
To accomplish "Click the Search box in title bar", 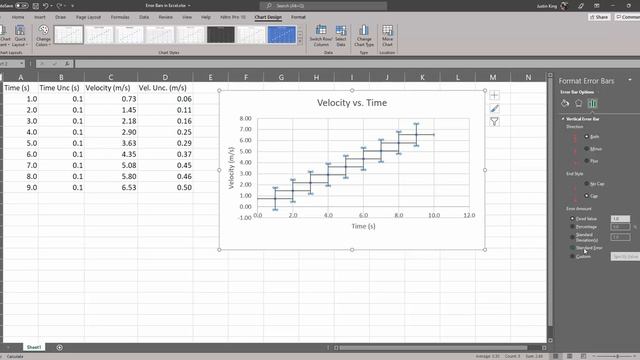I will point(323,6).
